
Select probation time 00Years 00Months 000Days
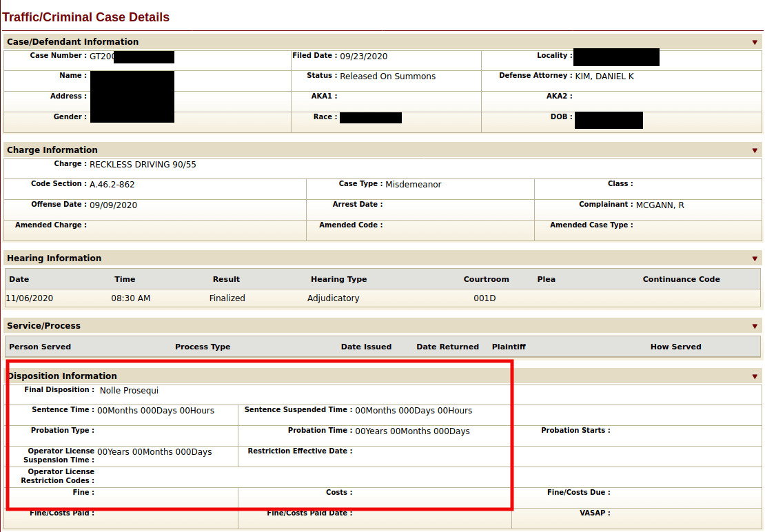tap(412, 431)
